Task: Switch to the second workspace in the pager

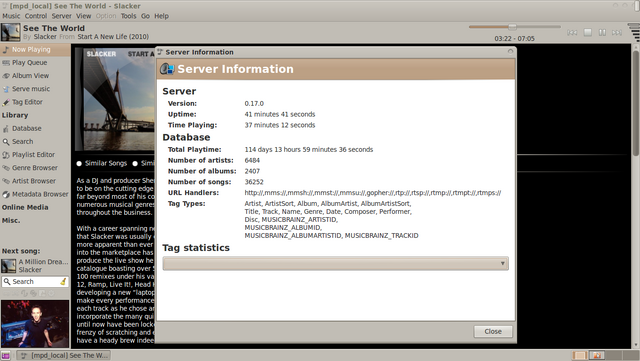Action: coord(596,355)
